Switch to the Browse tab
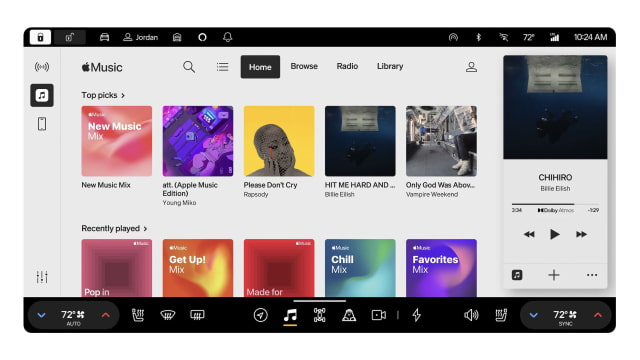Viewport: 640px width, 360px height. [304, 66]
